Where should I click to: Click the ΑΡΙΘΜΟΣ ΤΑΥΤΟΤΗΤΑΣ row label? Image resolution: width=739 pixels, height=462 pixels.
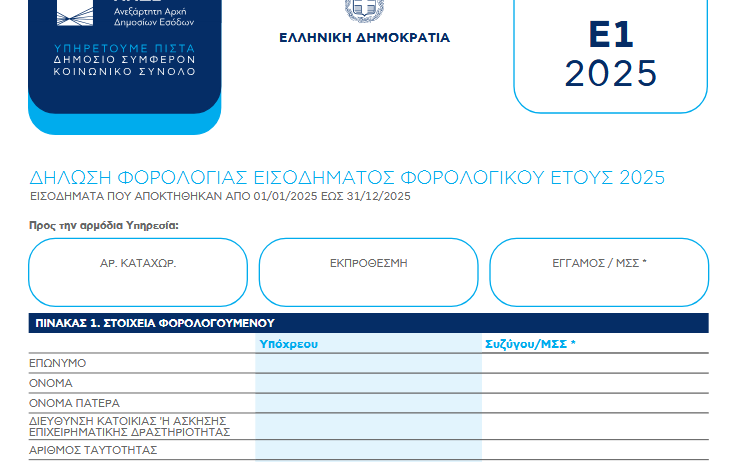click(93, 450)
